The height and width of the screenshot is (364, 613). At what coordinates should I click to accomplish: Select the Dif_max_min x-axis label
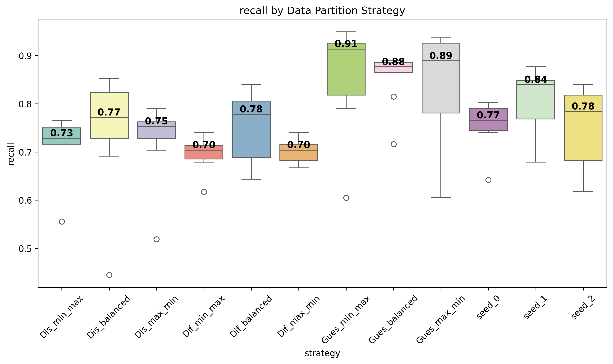click(x=298, y=316)
